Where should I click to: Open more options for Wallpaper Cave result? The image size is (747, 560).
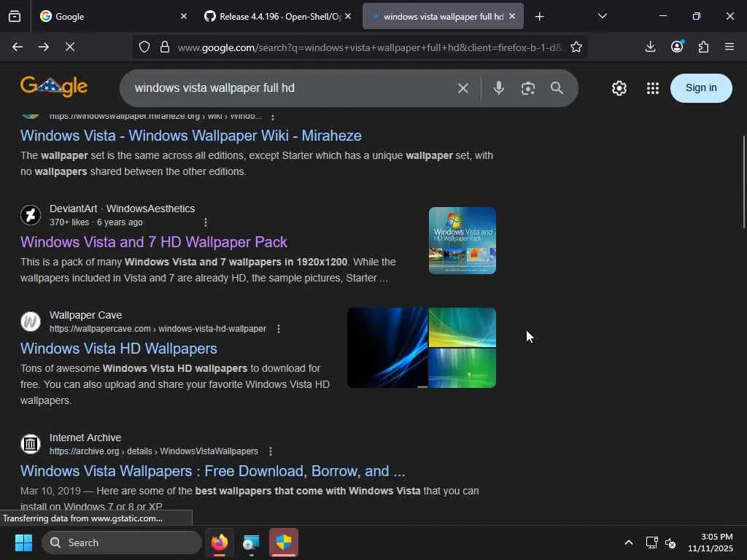click(x=279, y=329)
